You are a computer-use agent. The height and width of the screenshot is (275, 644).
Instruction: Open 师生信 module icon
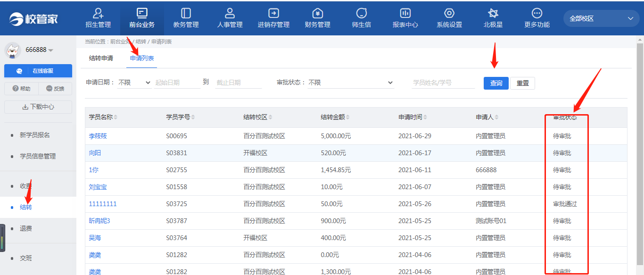coord(362,13)
